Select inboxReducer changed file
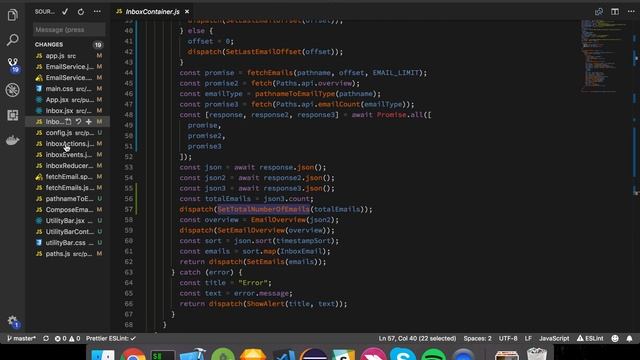Screen dimensions: 640x360 68,166
